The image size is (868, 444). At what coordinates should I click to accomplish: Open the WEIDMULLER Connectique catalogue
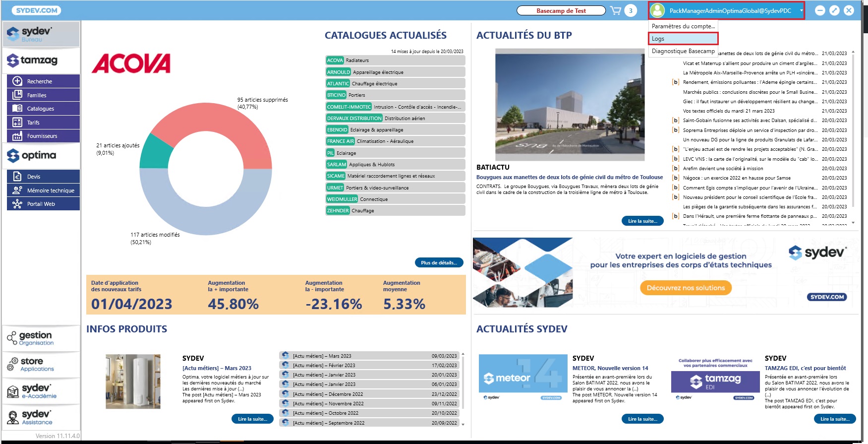tap(395, 199)
